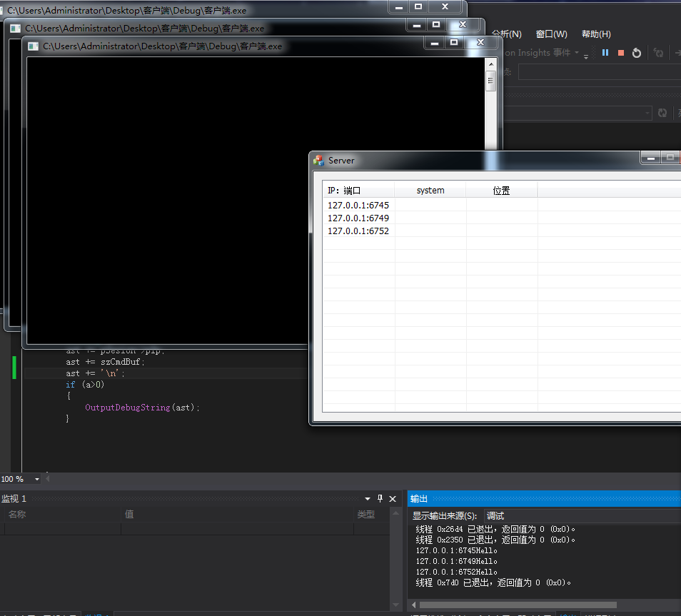Click the output panel's horizontal scrollbar thumb
This screenshot has height=616, width=681.
[518, 605]
